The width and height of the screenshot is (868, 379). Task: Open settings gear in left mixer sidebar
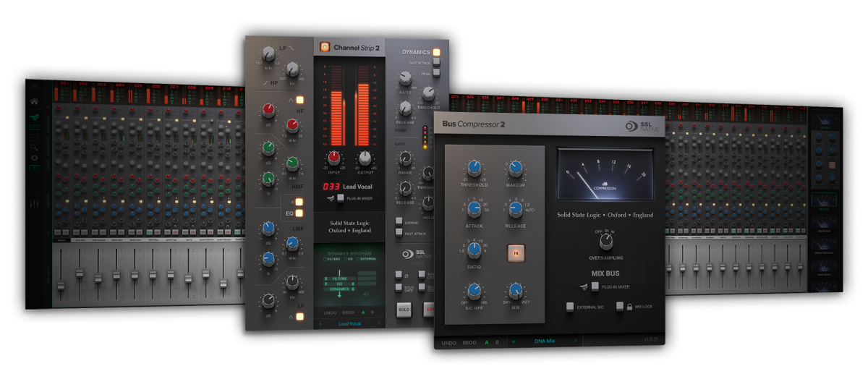[35, 157]
